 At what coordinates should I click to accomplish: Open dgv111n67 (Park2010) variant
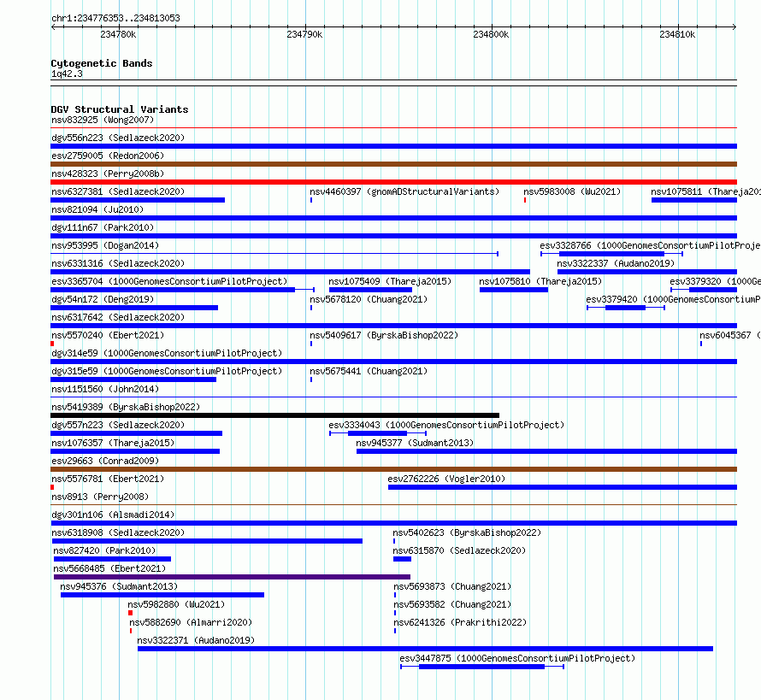tap(103, 227)
